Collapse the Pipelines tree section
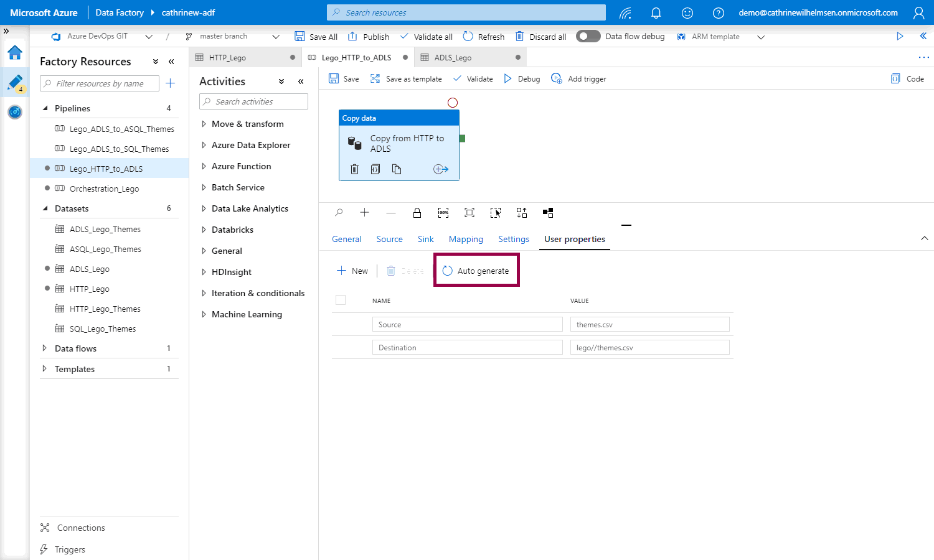The width and height of the screenshot is (934, 560). [45, 108]
